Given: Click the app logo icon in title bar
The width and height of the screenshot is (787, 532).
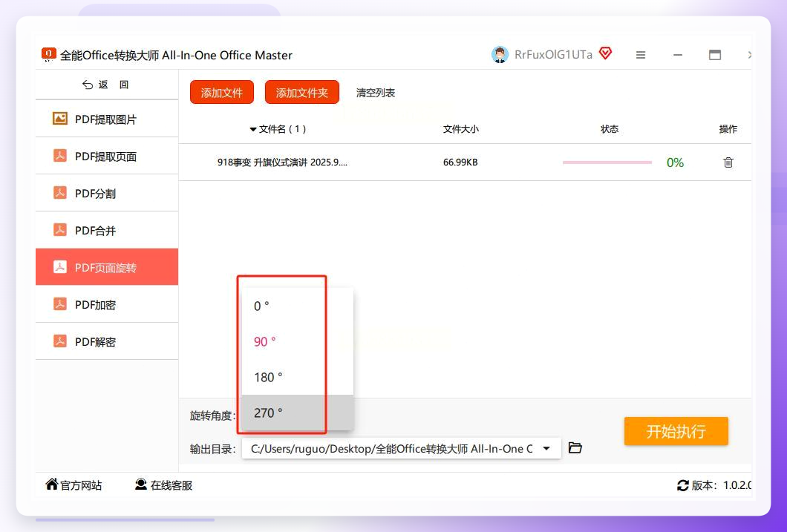Looking at the screenshot, I should [49, 54].
